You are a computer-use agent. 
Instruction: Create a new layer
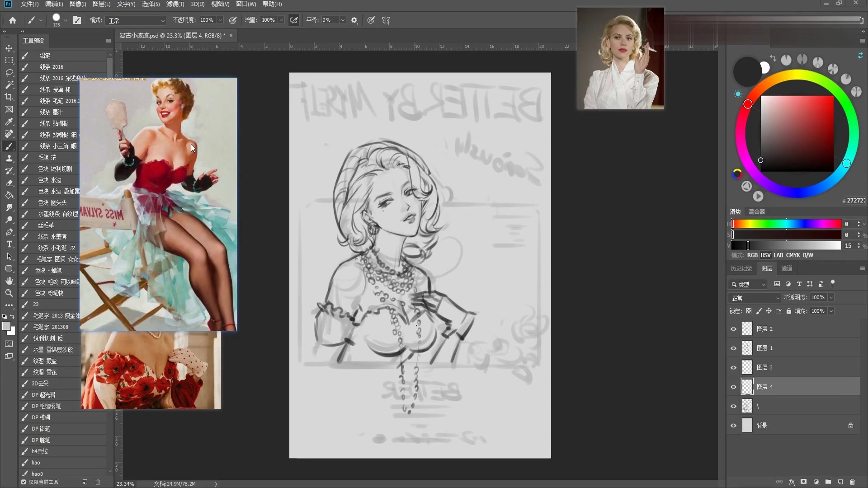point(840,482)
